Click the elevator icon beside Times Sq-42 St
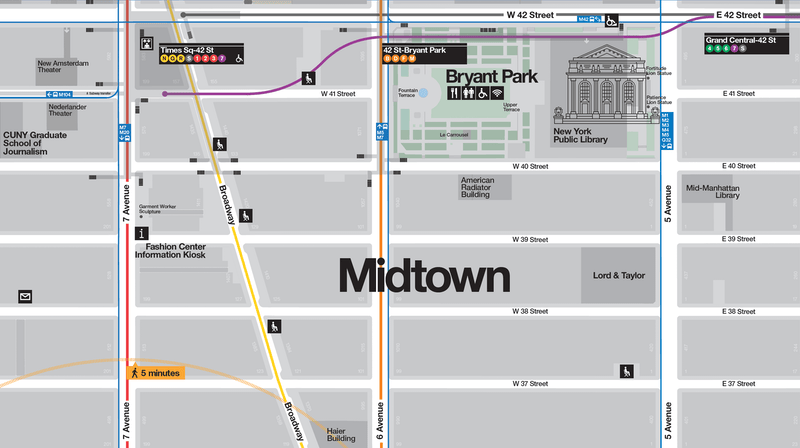The image size is (800, 448). coord(147,43)
